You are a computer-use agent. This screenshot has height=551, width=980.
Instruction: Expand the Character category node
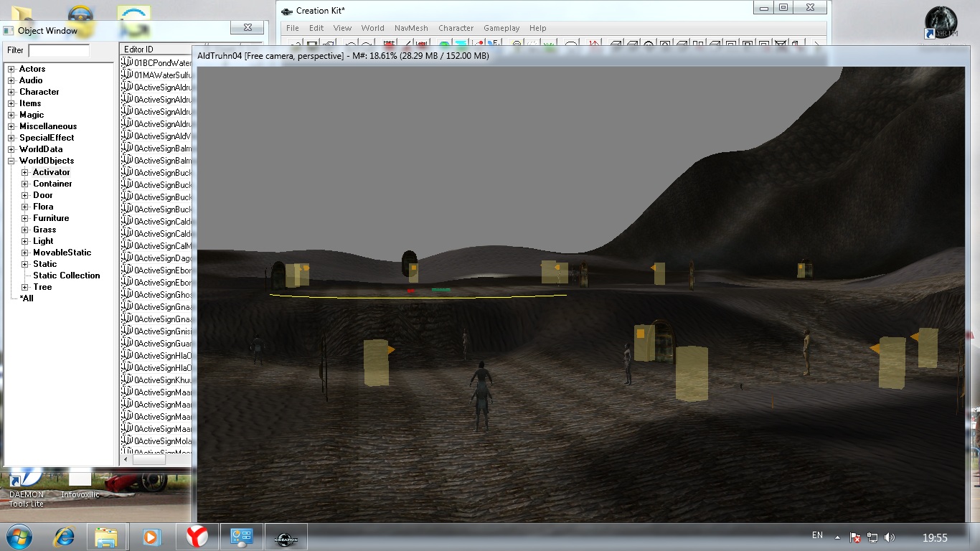(11, 92)
